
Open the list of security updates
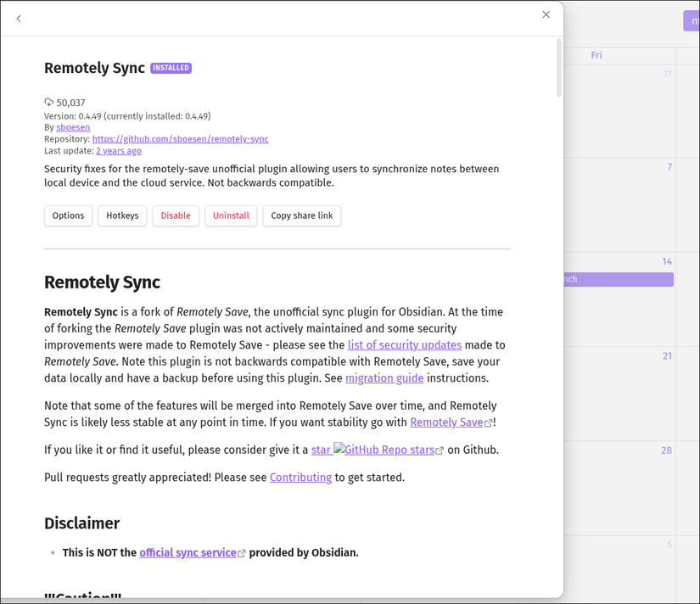coord(405,344)
